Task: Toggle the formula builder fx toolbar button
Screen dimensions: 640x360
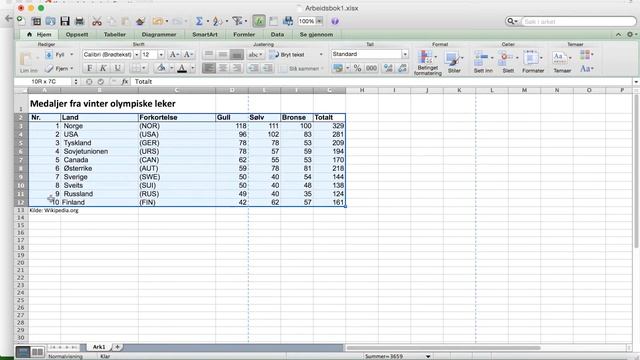Action: (x=259, y=21)
